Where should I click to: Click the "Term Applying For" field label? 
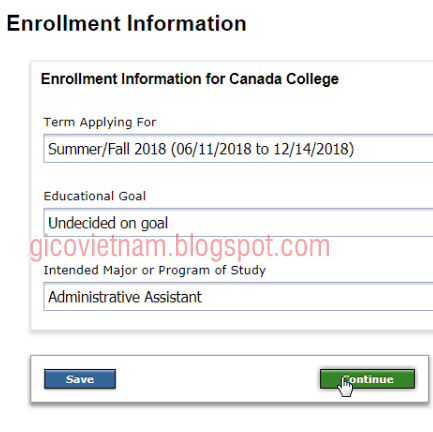point(100,122)
